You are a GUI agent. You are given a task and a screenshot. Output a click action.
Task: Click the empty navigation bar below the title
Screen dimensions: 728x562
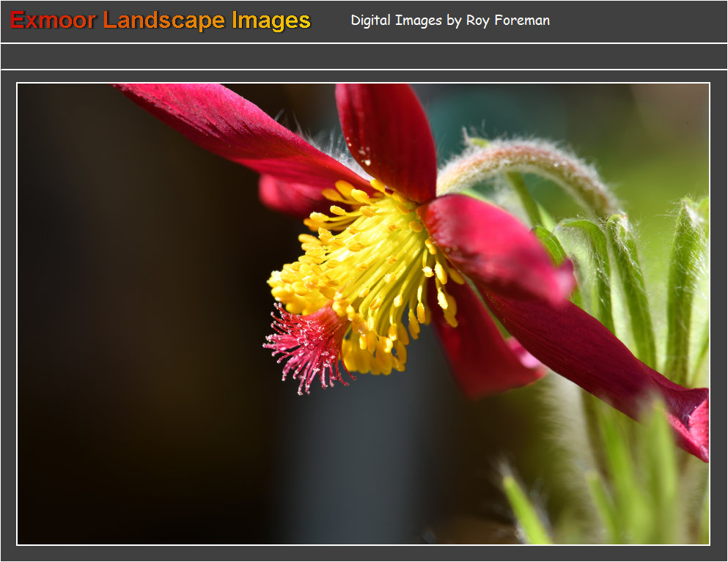(x=364, y=56)
